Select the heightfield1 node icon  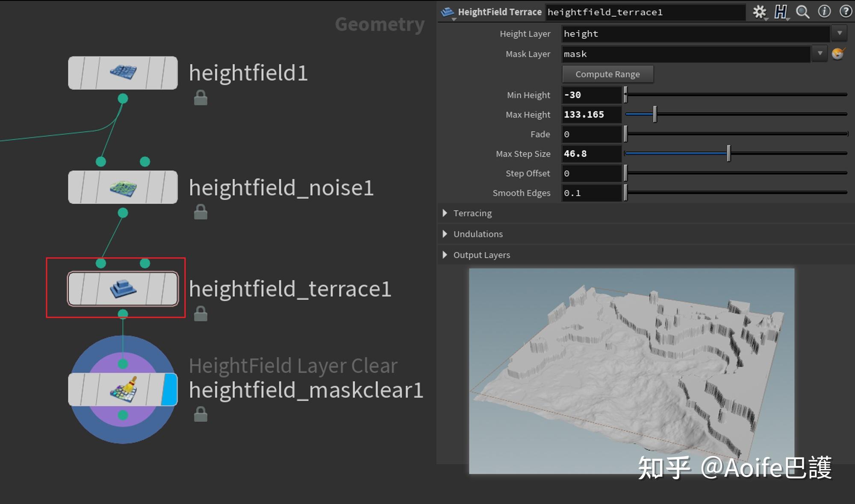pos(123,73)
